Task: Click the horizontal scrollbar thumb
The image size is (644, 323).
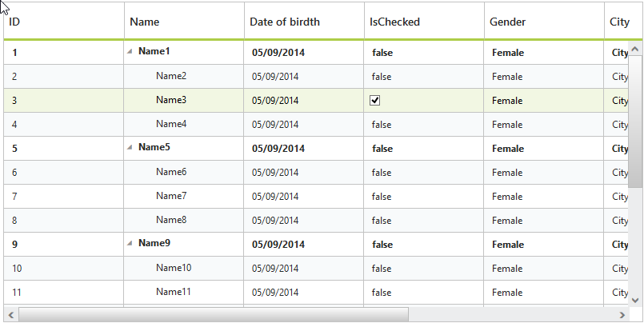Action: [x=213, y=313]
